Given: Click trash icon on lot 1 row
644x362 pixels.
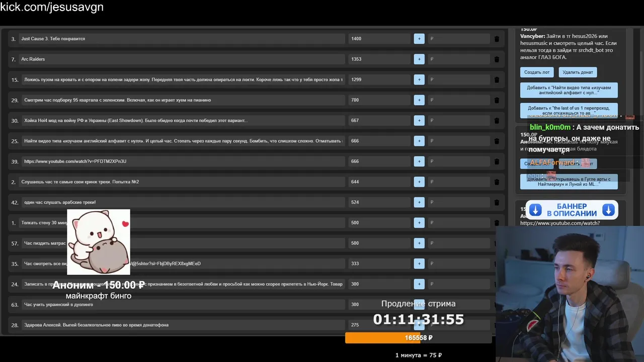Looking at the screenshot, I should click(497, 223).
